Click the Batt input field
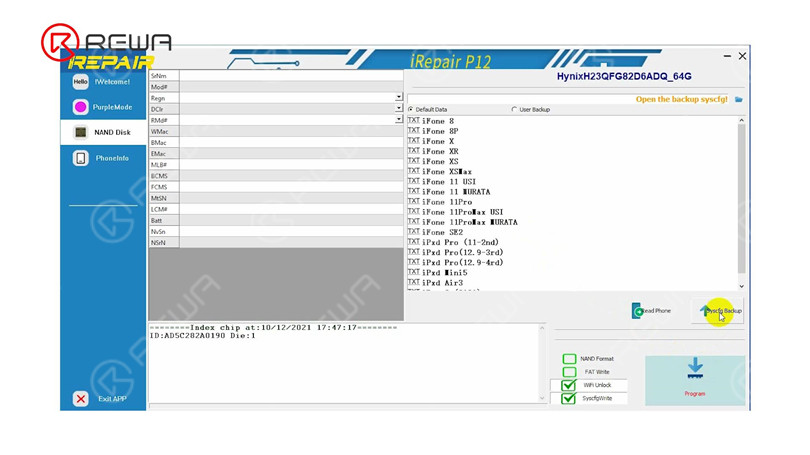Image resolution: width=810 pixels, height=455 pixels. point(291,221)
